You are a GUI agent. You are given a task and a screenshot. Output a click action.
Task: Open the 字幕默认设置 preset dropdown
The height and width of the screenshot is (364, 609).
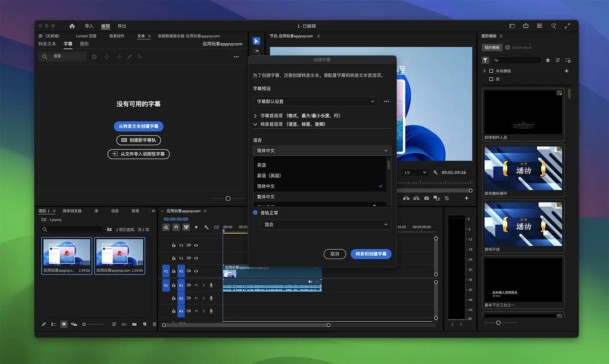pyautogui.click(x=316, y=101)
